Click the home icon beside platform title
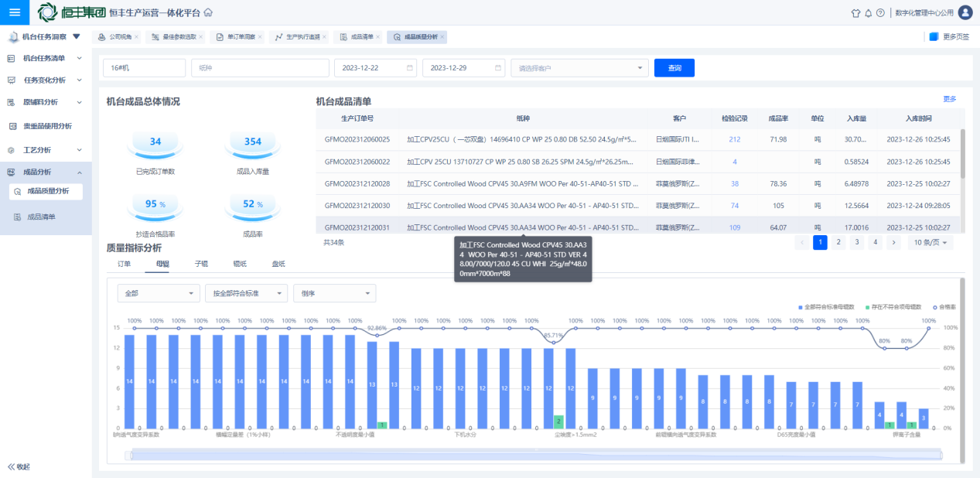The image size is (980, 478). [x=207, y=13]
